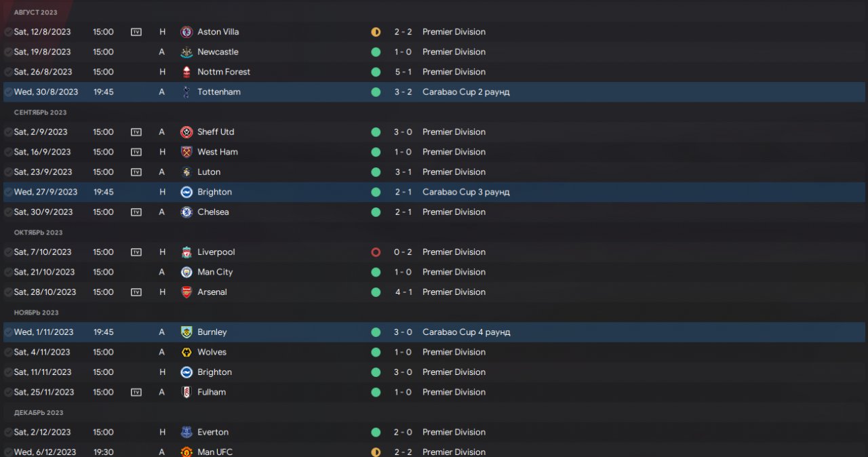Collapse the Октябрь 2023 month group
868x457 pixels.
(40, 233)
